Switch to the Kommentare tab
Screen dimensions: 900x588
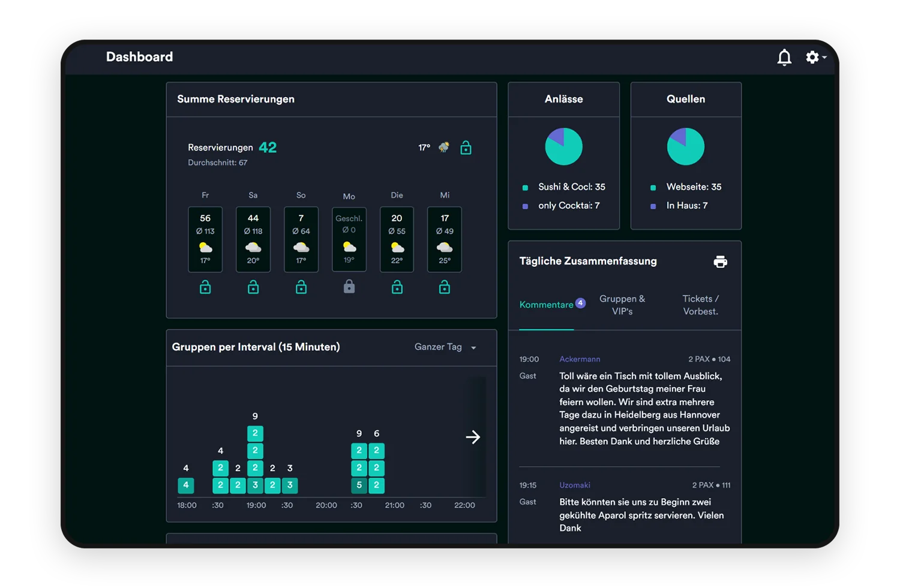tap(547, 305)
